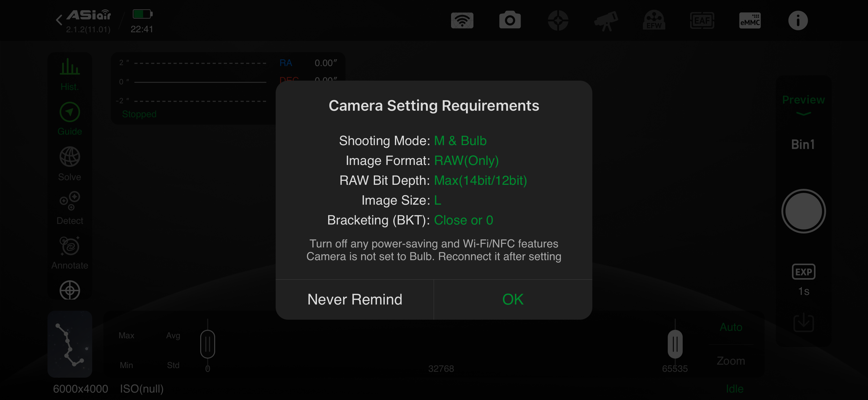Click OK in Camera Setting Requirements
This screenshot has width=868, height=400.
(x=513, y=299)
